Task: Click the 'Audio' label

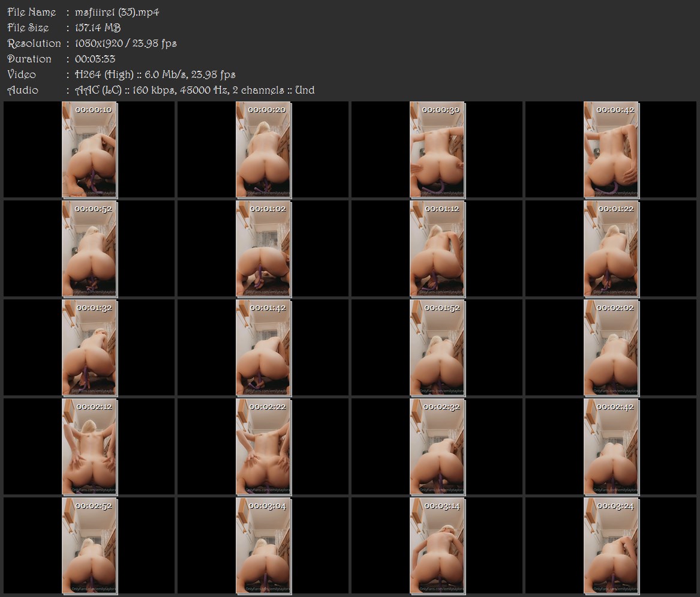Action: (23, 90)
